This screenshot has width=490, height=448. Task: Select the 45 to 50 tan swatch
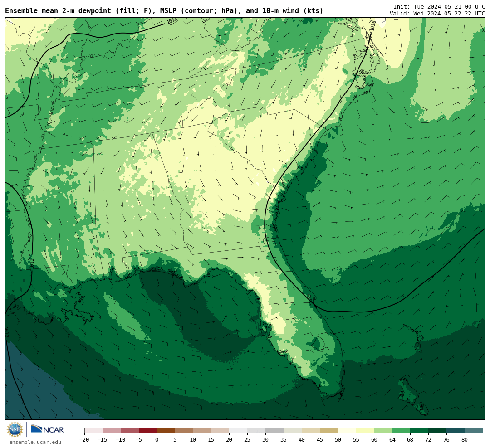(x=329, y=430)
